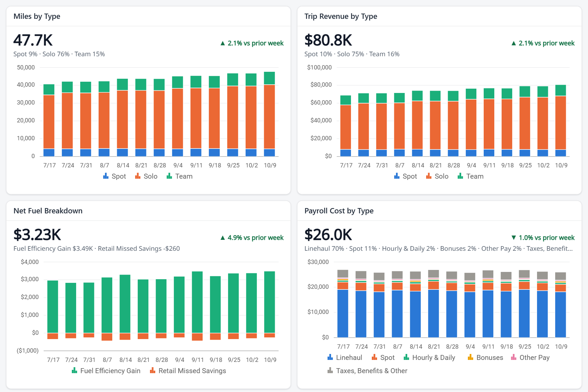
Task: Click the Bonuses legend icon
Action: (x=470, y=357)
